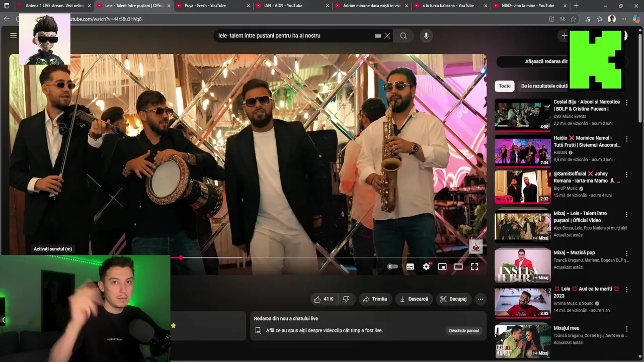This screenshot has height=362, width=644.
Task: Click the CBX Music Events channel name
Action: point(570,117)
